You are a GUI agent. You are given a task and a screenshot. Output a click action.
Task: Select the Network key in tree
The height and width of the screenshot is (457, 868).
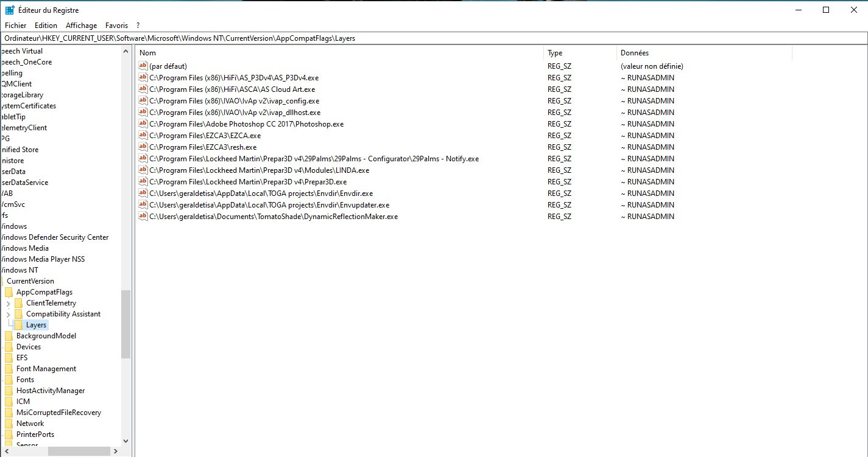pos(30,424)
